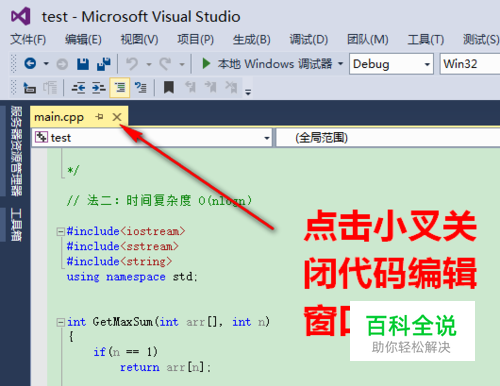This screenshot has height=386, width=500.
Task: Click the main toolbar drag grip handle
Action: click(x=14, y=63)
